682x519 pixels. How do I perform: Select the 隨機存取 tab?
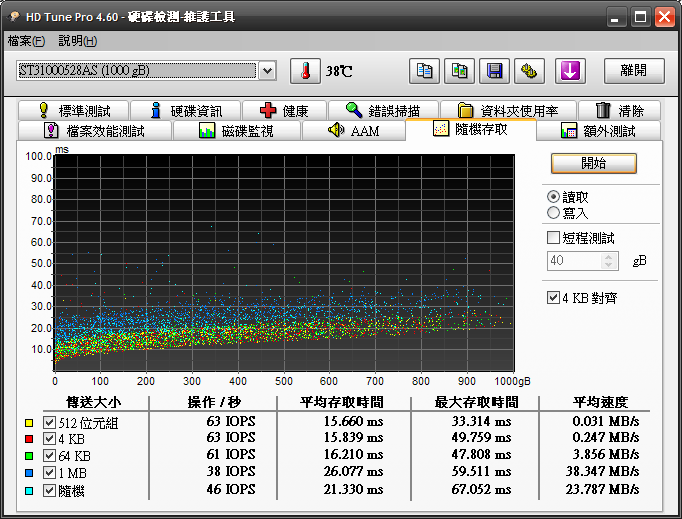(471, 129)
